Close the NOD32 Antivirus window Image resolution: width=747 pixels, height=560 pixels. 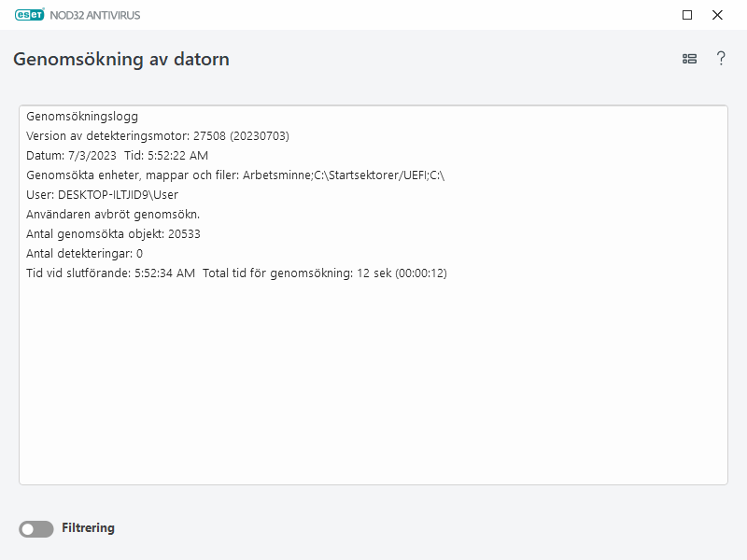coord(718,15)
